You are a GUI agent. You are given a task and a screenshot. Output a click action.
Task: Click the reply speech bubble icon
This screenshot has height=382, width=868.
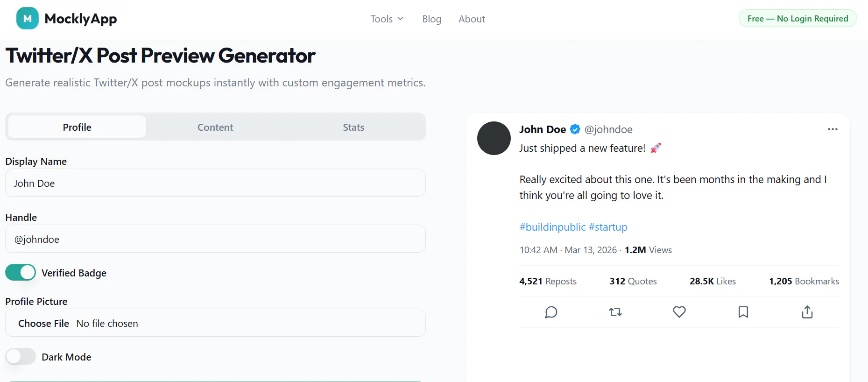pos(551,312)
